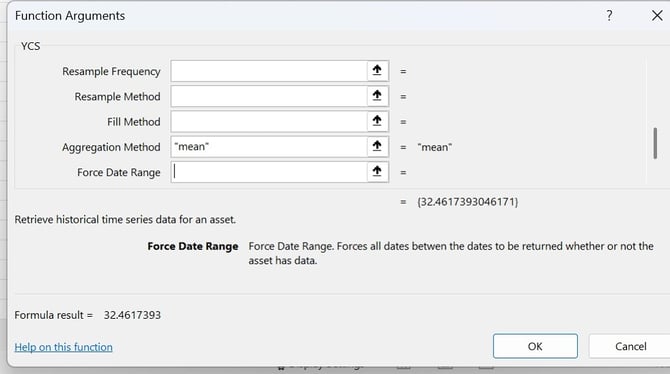Click the evaluated "mean" value text
Image resolution: width=670 pixels, height=374 pixels.
[x=435, y=147]
